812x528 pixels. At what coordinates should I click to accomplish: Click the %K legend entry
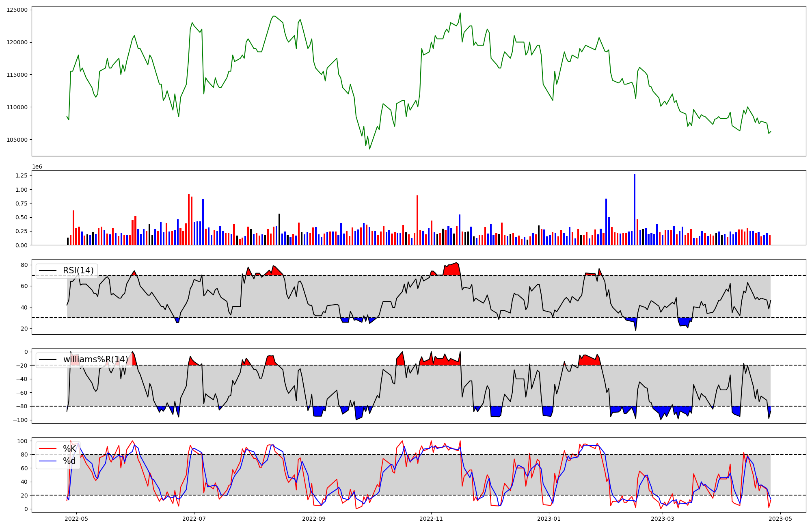pyautogui.click(x=69, y=449)
